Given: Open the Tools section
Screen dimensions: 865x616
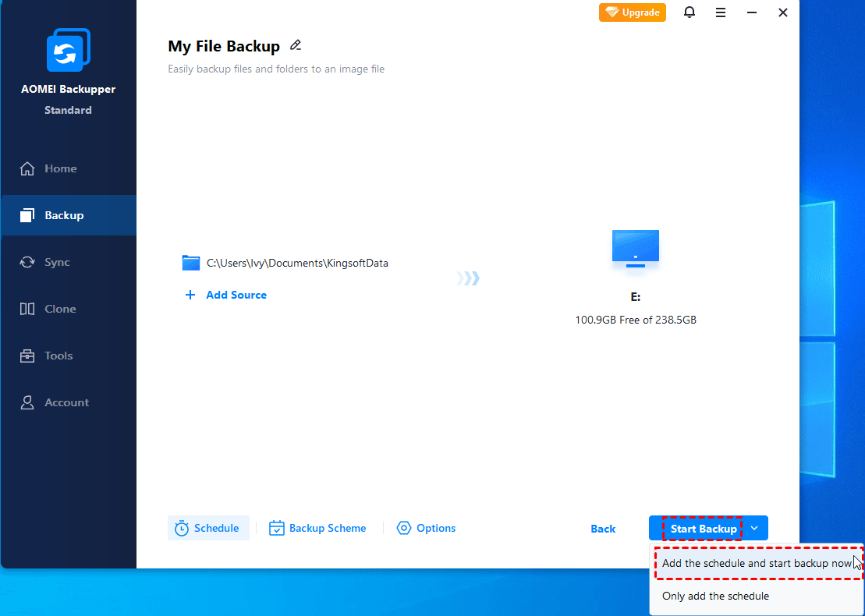Looking at the screenshot, I should [58, 356].
